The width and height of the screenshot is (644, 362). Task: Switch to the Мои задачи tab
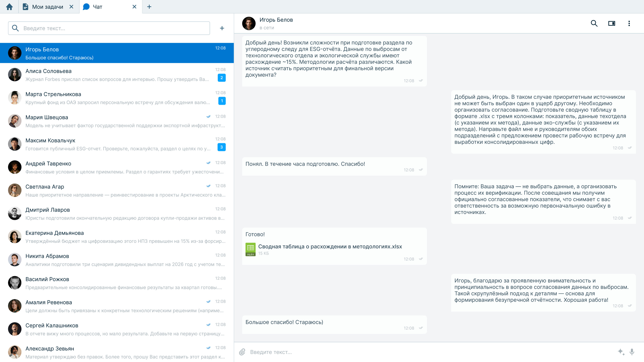[46, 7]
